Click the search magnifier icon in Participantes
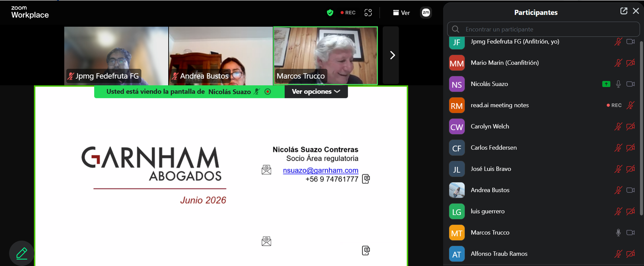The image size is (644, 266). (x=456, y=29)
